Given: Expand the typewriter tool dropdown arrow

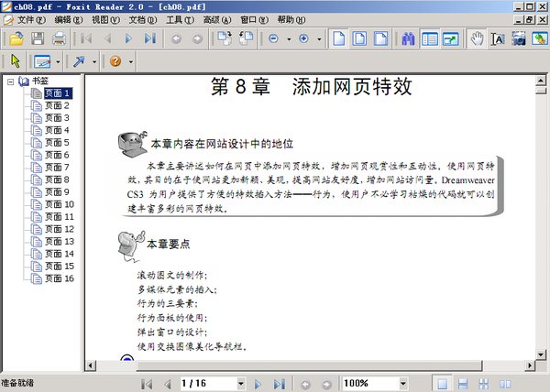Looking at the screenshot, I should (x=59, y=62).
